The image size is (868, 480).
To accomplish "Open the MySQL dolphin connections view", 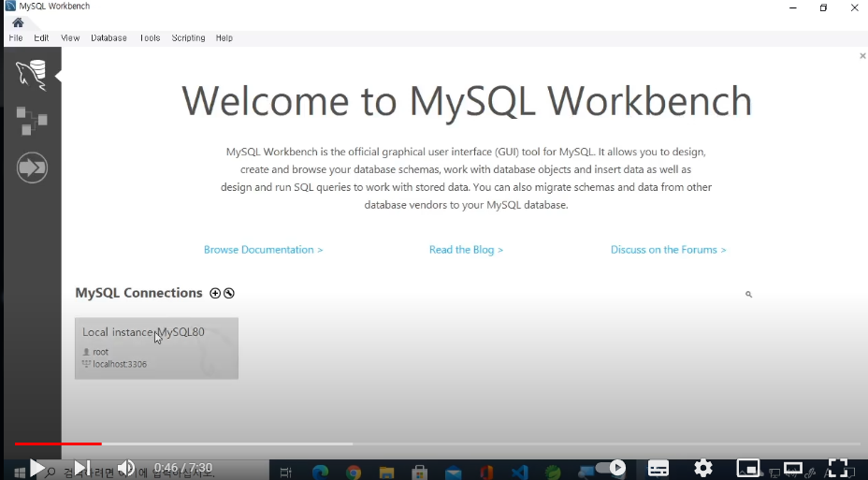I will coord(31,75).
